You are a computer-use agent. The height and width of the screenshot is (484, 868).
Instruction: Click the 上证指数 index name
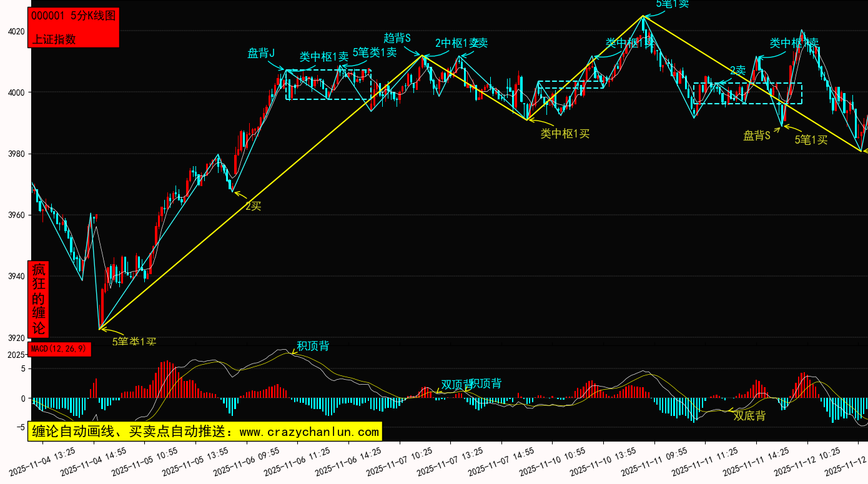coord(54,39)
